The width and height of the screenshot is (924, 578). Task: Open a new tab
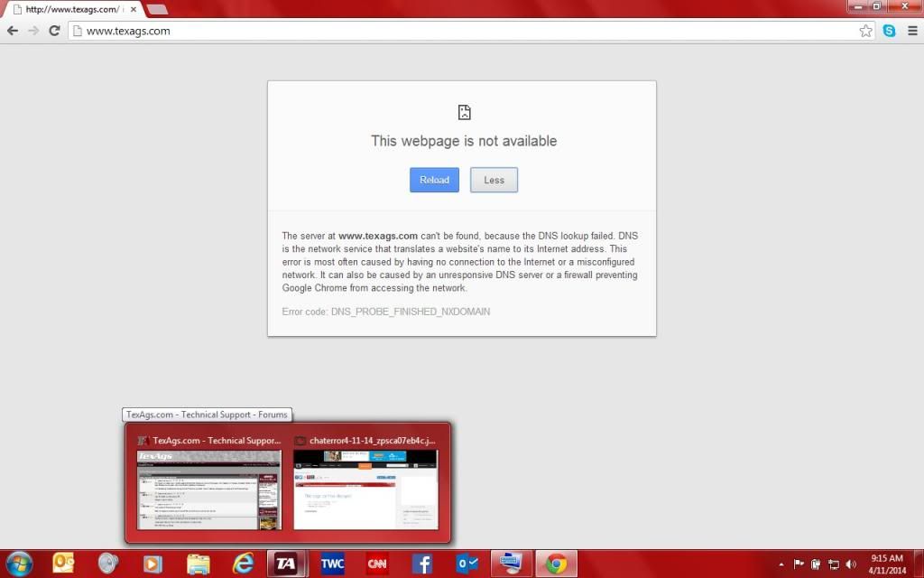(156, 9)
